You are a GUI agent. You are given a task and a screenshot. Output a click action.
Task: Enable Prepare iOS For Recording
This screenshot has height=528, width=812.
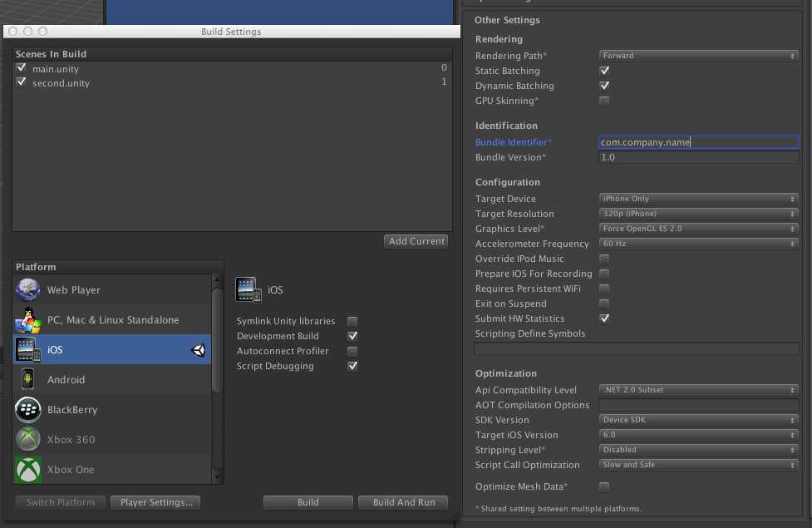click(604, 274)
